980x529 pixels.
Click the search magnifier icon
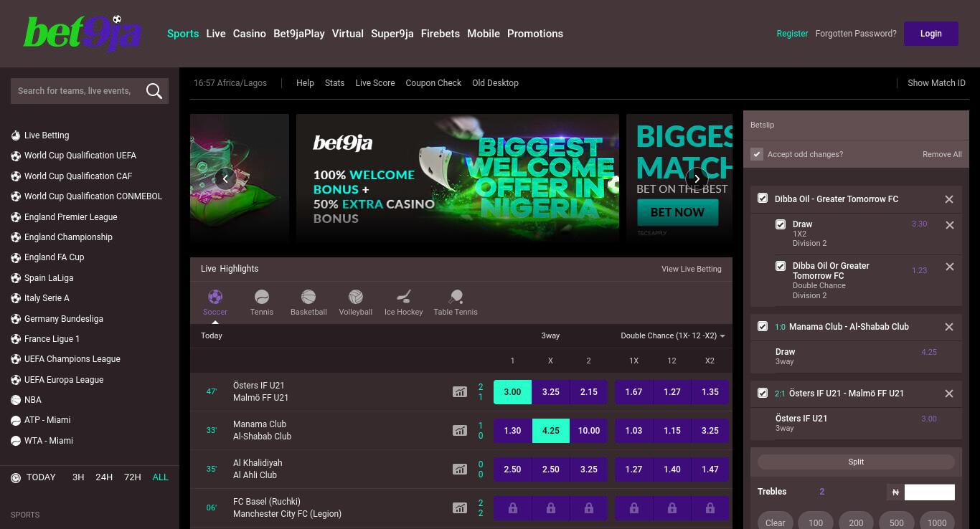coord(154,91)
